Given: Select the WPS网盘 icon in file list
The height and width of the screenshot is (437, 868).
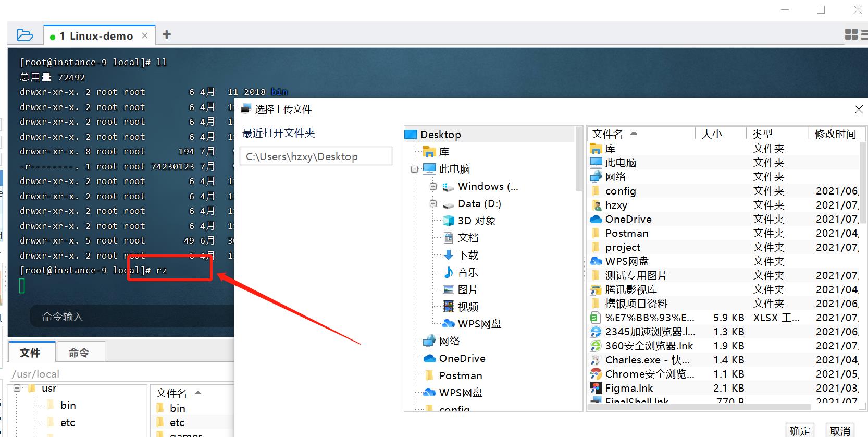Looking at the screenshot, I should (x=596, y=261).
